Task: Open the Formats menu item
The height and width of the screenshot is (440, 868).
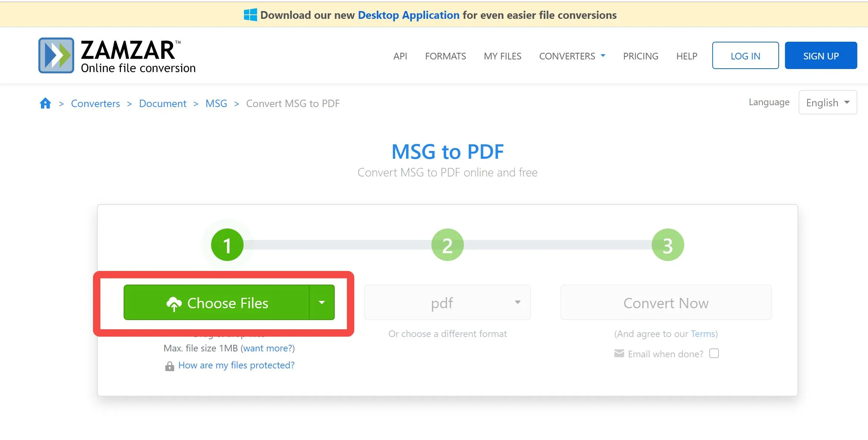Action: [x=445, y=56]
